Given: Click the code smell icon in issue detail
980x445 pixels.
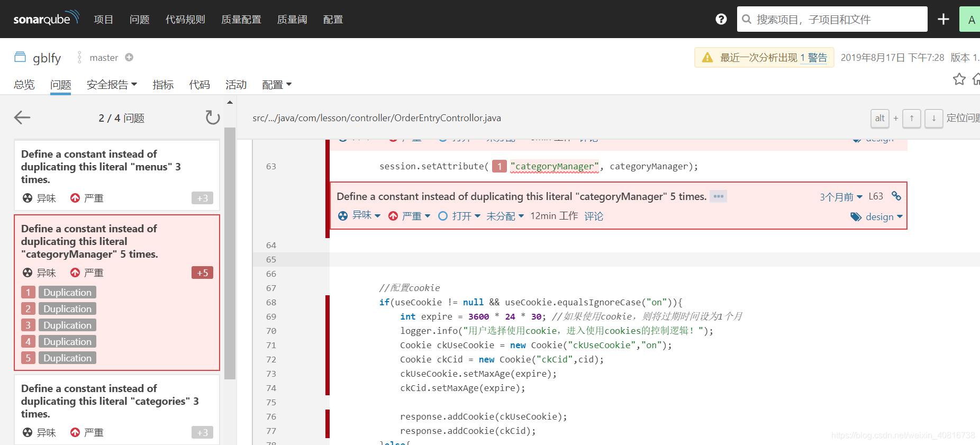Looking at the screenshot, I should (x=343, y=216).
